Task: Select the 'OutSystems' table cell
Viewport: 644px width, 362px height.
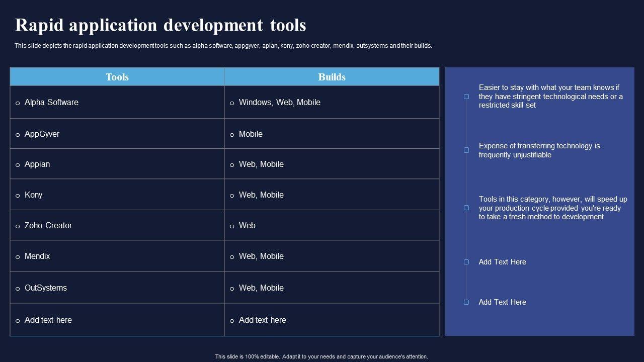Action: coord(117,288)
